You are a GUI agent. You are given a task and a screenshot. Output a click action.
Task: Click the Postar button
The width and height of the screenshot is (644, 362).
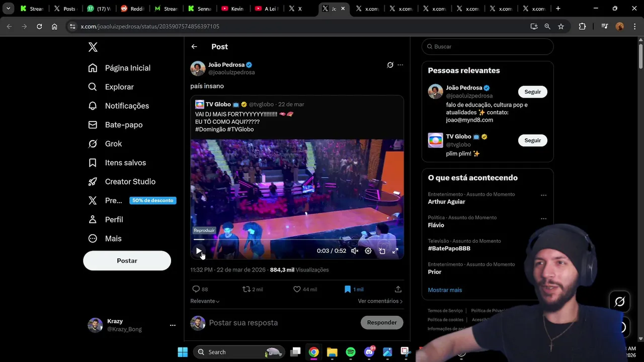tap(127, 261)
